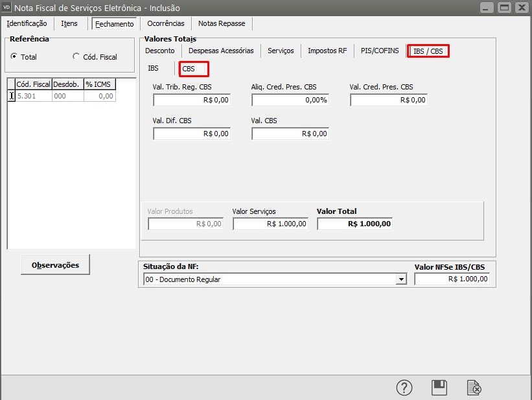Viewport: 532px width, 400px height.
Task: Switch to the Identificação tab
Action: click(x=27, y=23)
